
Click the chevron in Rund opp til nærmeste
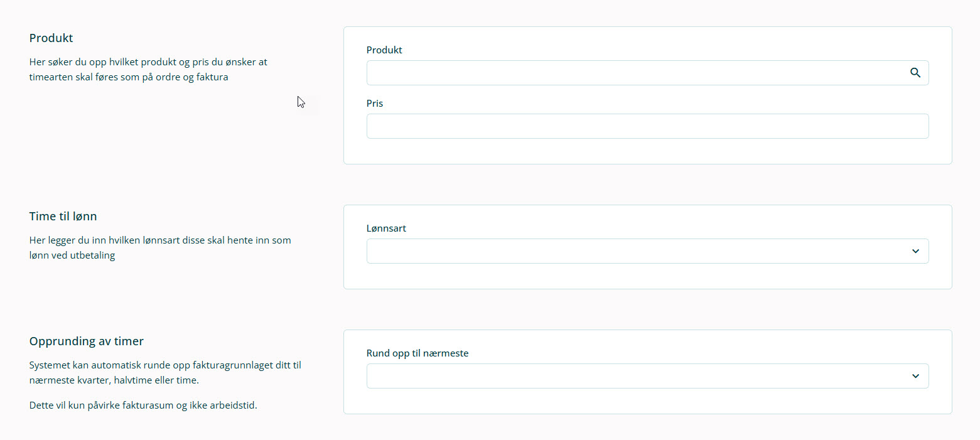pyautogui.click(x=915, y=376)
